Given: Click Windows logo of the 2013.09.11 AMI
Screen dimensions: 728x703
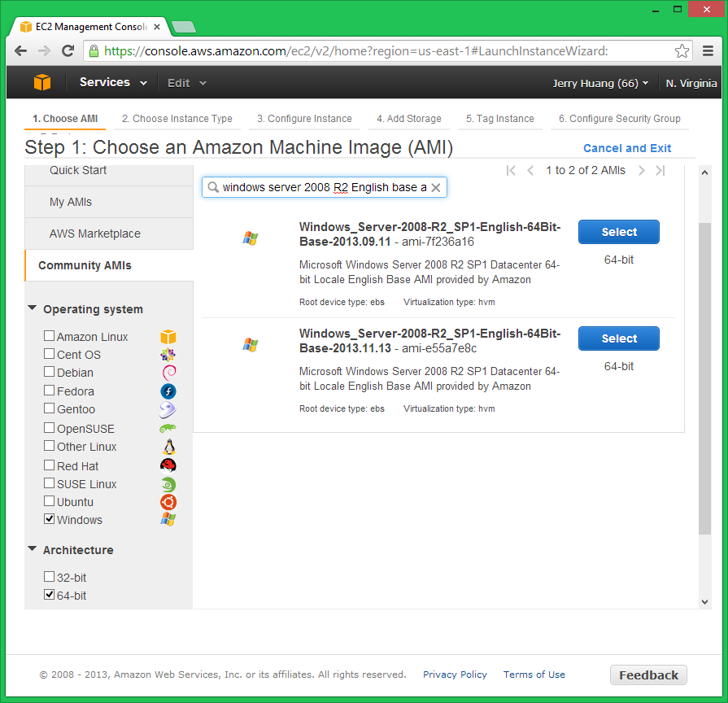Looking at the screenshot, I should (x=251, y=238).
